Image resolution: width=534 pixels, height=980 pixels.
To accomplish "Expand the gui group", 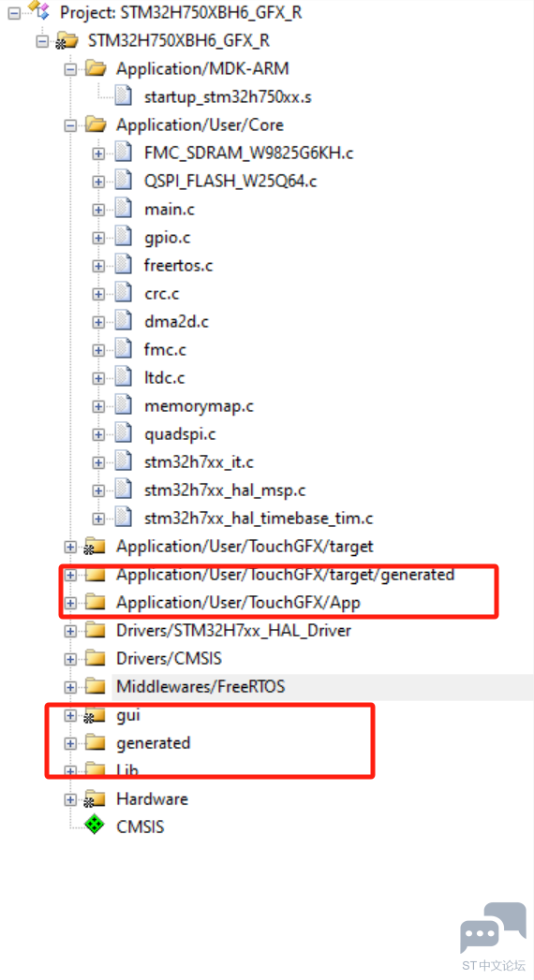I will (70, 715).
